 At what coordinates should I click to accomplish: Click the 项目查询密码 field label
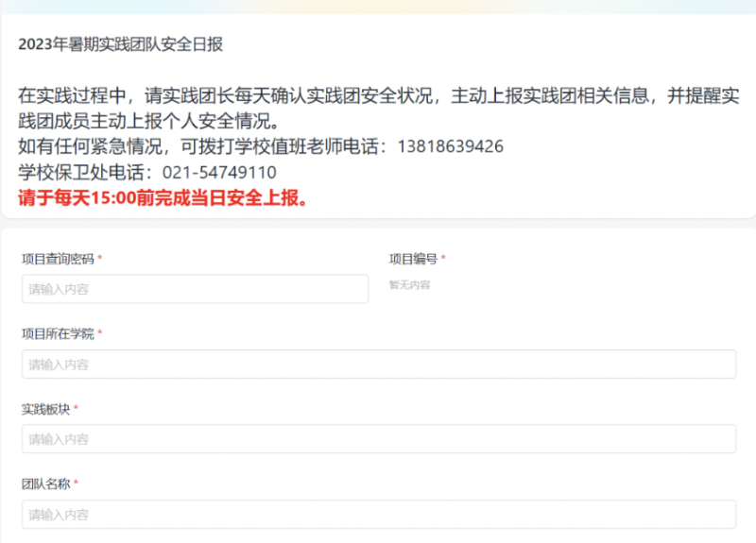pos(58,259)
